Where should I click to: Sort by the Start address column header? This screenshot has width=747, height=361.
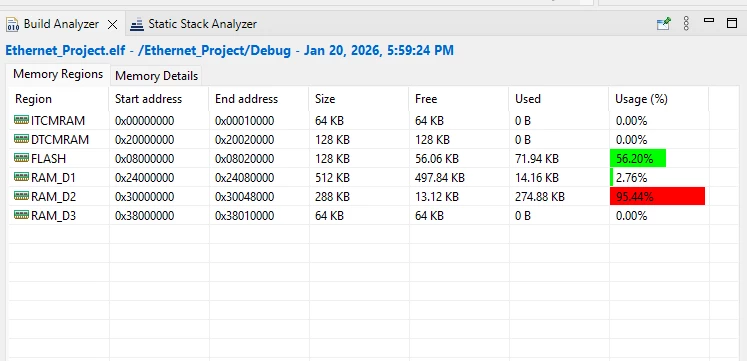pyautogui.click(x=159, y=99)
